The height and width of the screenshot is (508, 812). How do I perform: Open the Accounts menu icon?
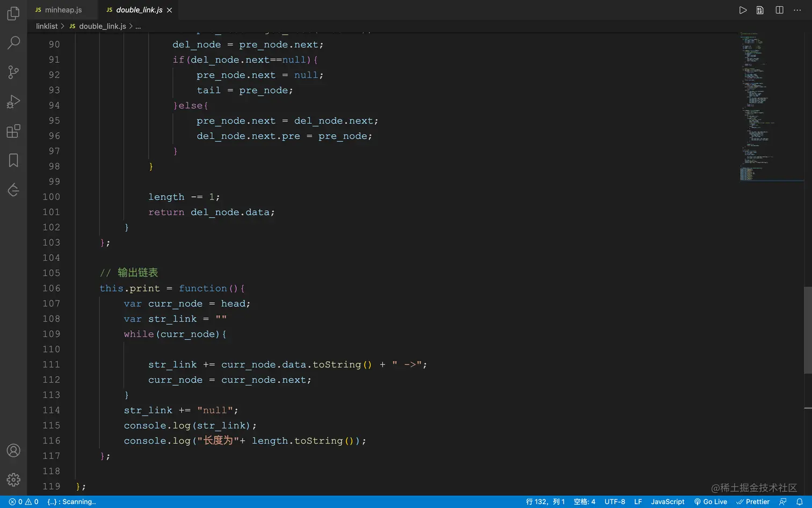13,450
